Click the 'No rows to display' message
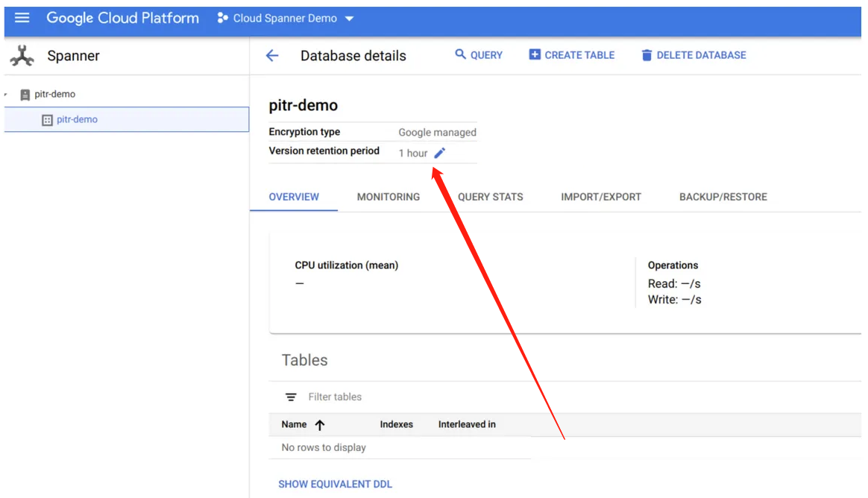 click(324, 447)
